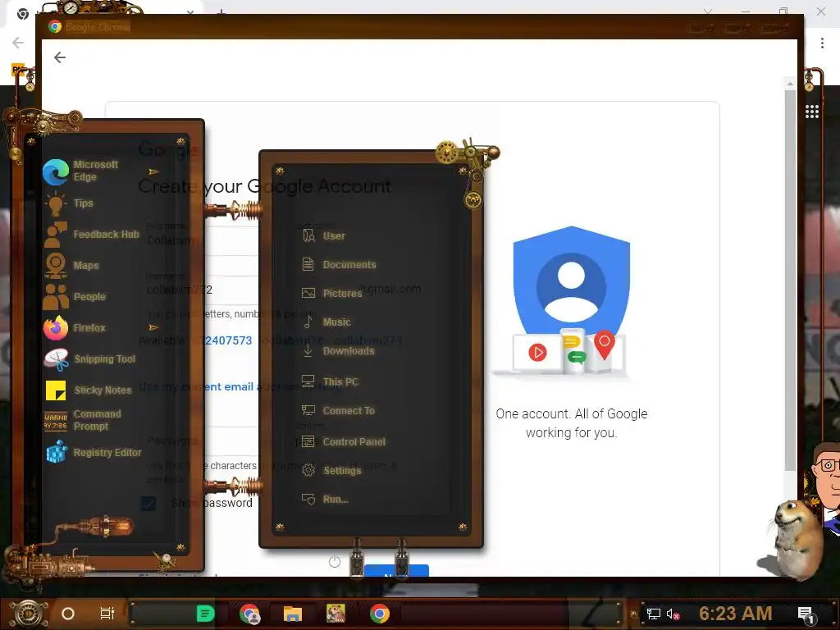This screenshot has width=840, height=630.
Task: Open the steampunk Start button on the taskbar
Action: tap(28, 614)
